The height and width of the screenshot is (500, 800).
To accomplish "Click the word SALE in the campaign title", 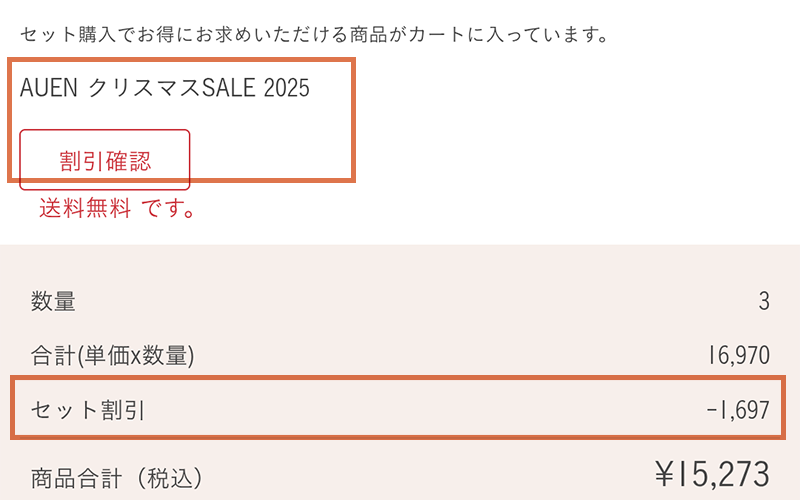I will click(230, 88).
